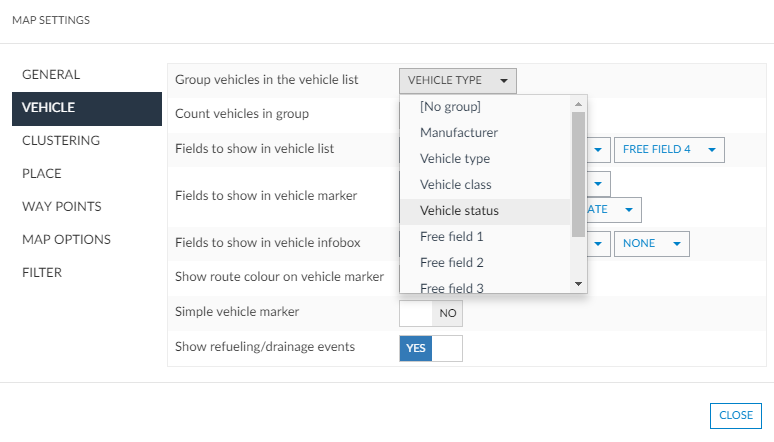Switch to the Clustering tab
The image size is (774, 442).
click(61, 141)
